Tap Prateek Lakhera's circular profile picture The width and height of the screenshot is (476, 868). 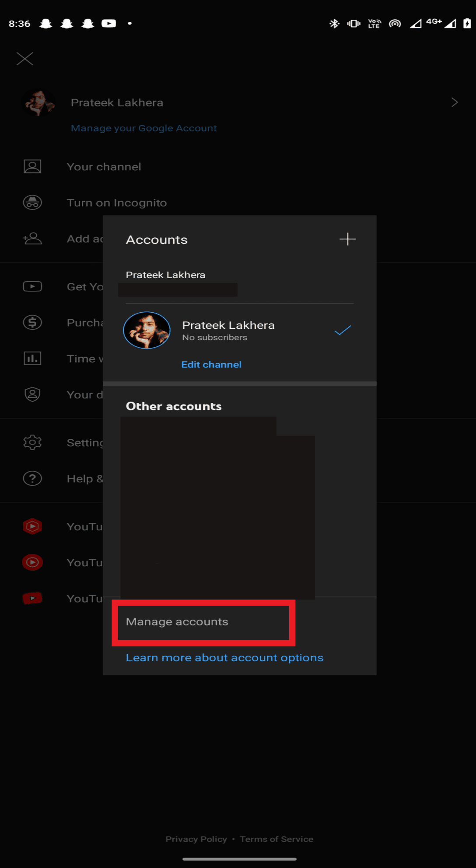(147, 330)
